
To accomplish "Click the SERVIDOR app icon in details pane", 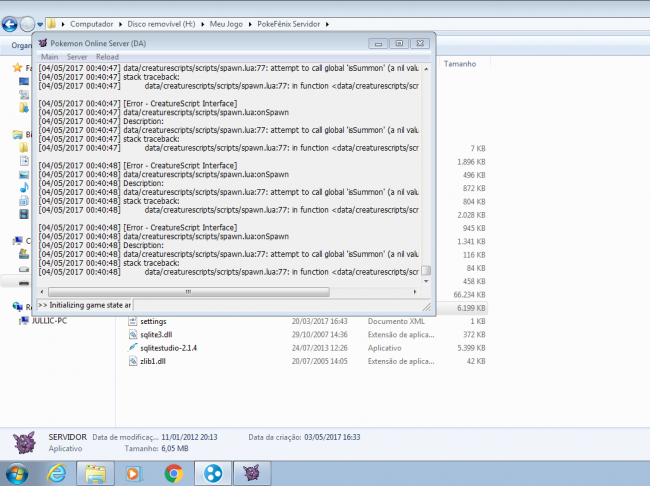I will pos(24,442).
